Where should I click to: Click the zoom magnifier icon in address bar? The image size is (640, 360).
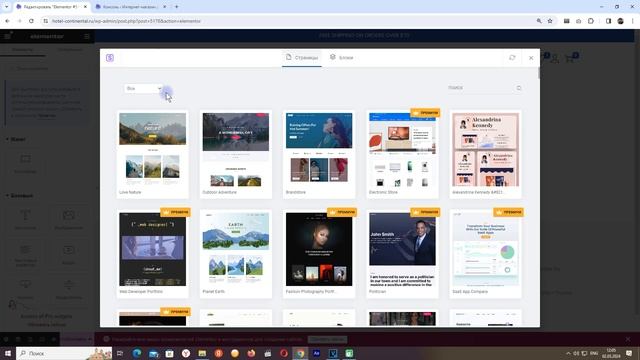point(539,21)
